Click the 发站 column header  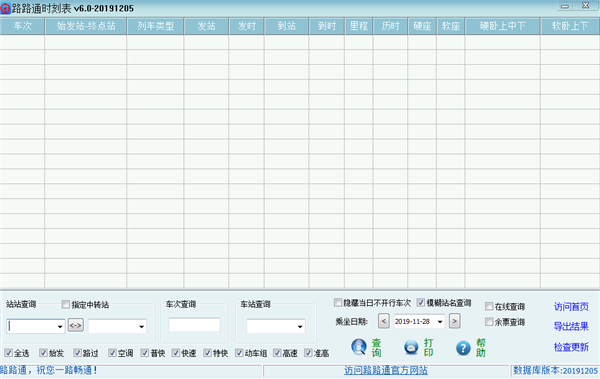tap(206, 26)
